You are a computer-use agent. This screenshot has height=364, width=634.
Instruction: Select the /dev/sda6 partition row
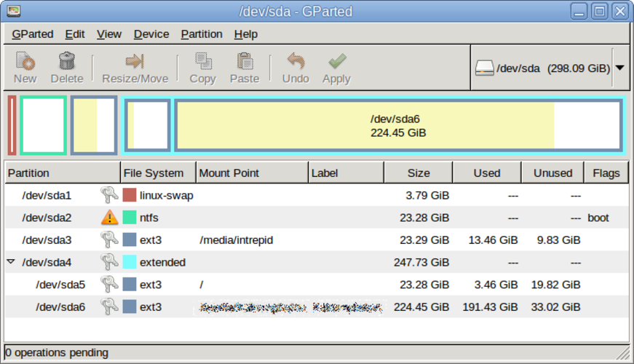coord(317,306)
